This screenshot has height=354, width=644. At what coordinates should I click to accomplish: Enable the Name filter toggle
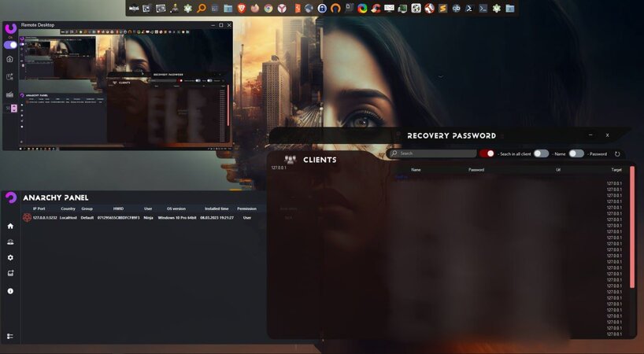click(541, 153)
